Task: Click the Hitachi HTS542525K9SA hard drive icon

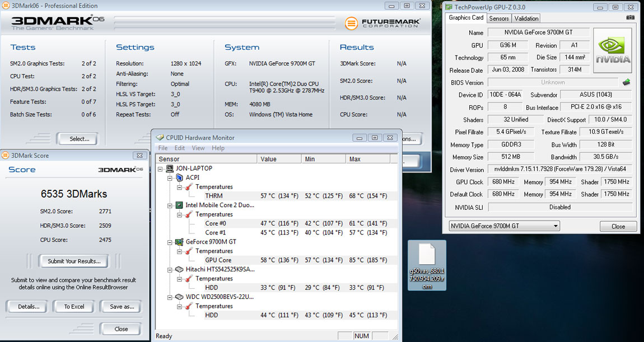Action: pyautogui.click(x=179, y=269)
